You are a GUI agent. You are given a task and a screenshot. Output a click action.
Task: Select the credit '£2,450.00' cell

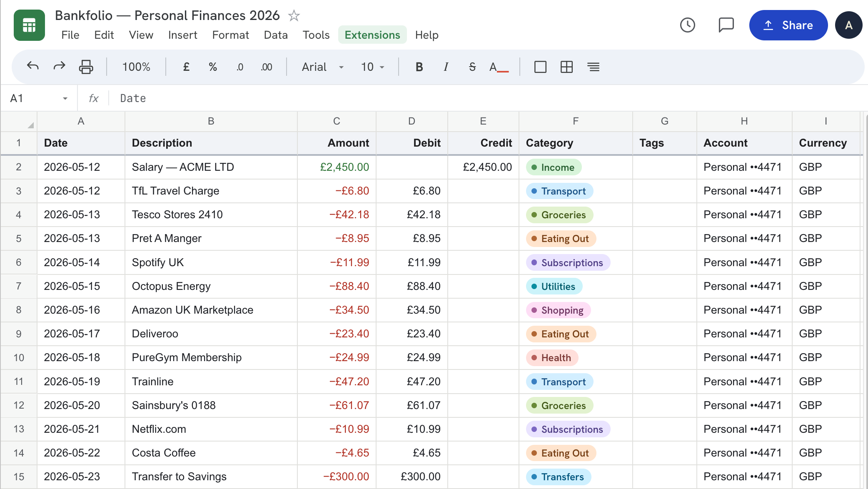(483, 167)
